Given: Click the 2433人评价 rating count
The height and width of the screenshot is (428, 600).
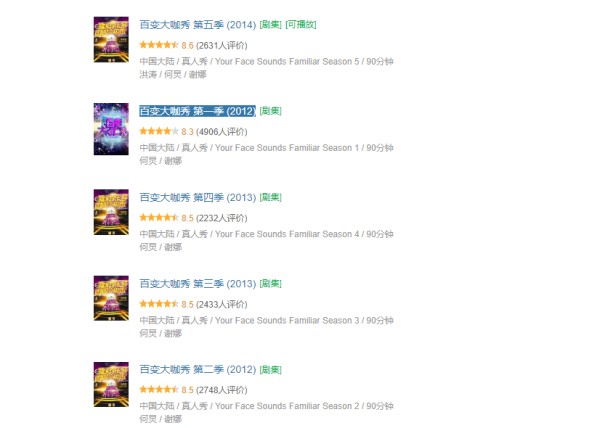Looking at the screenshot, I should pyautogui.click(x=222, y=304).
